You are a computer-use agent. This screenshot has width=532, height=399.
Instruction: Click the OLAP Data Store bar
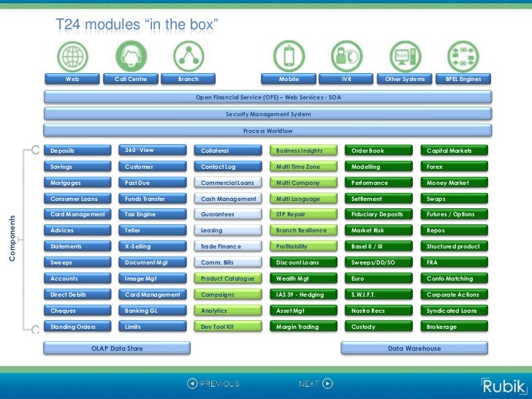click(117, 348)
